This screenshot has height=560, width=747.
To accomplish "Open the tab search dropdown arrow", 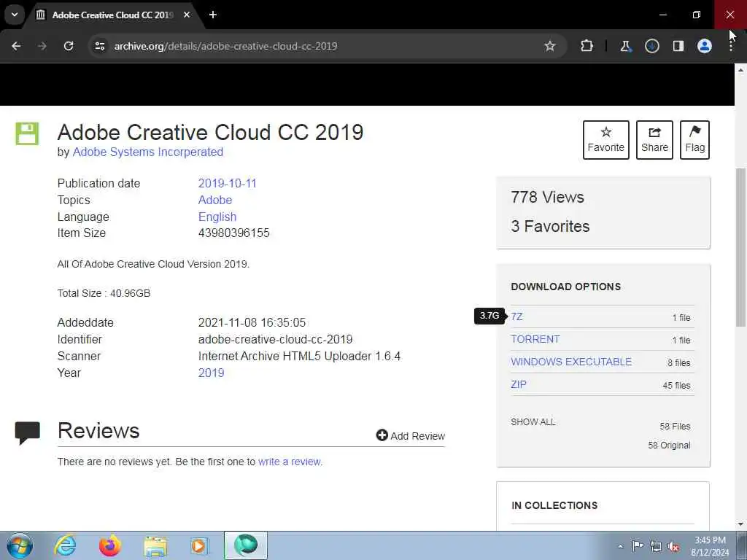I will pos(15,15).
